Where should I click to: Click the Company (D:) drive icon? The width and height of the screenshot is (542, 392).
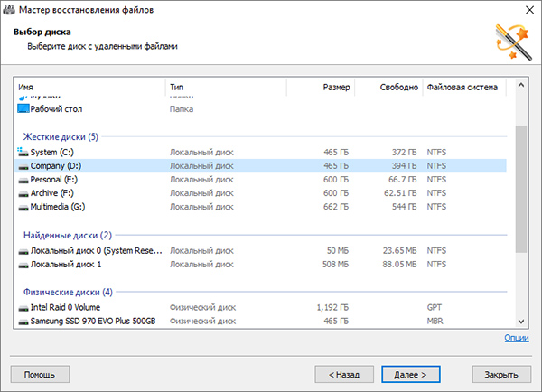[x=23, y=167]
